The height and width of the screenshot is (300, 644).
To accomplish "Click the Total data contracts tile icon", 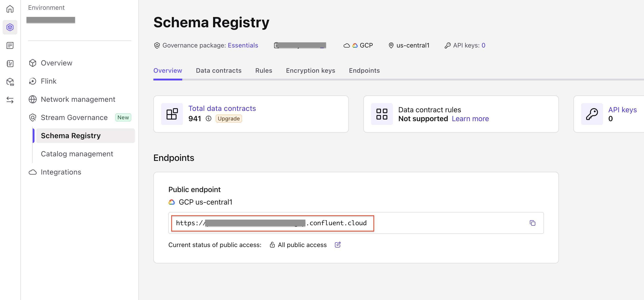I will pos(172,114).
